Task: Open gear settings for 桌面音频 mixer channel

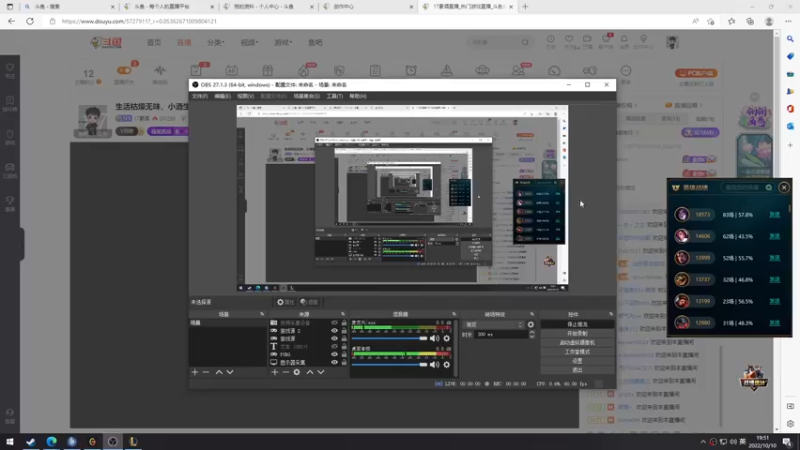Action: [447, 364]
